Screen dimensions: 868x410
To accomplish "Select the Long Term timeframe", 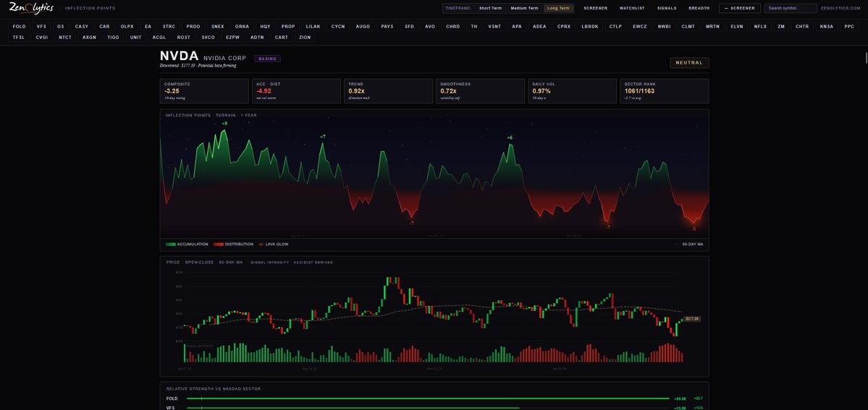I will (559, 8).
